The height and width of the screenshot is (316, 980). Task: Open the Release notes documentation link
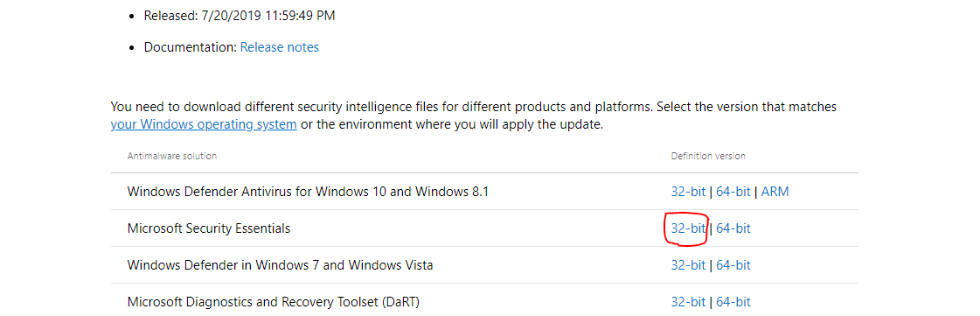pos(280,47)
